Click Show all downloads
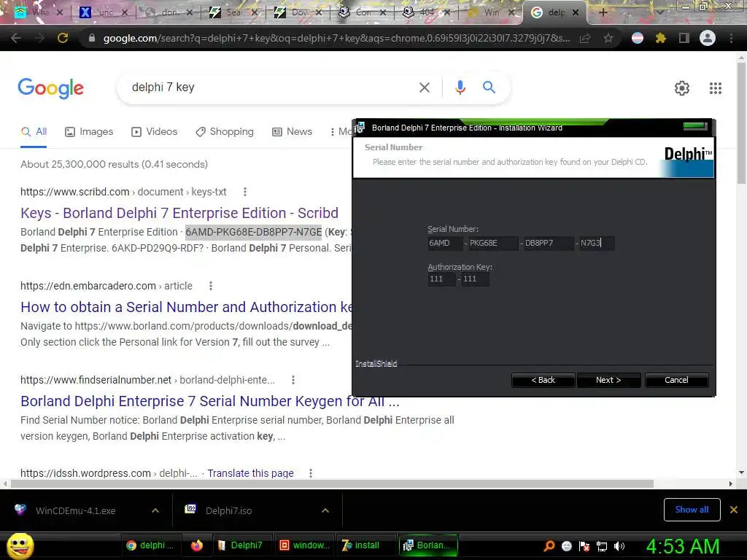Viewport: 747px width, 560px height. (x=692, y=510)
